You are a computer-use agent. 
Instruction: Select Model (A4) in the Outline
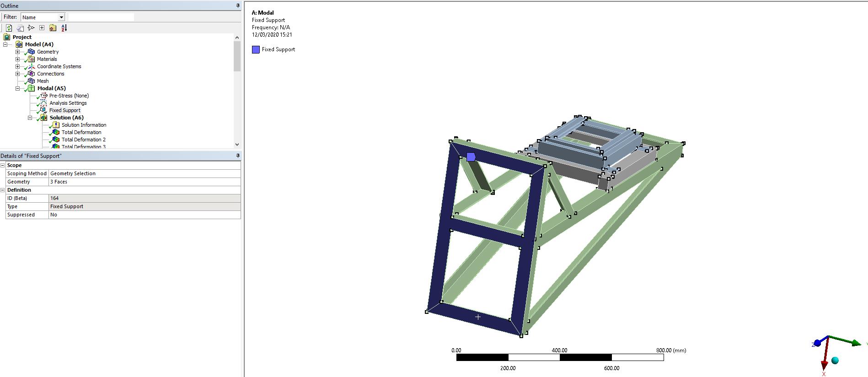(x=39, y=44)
